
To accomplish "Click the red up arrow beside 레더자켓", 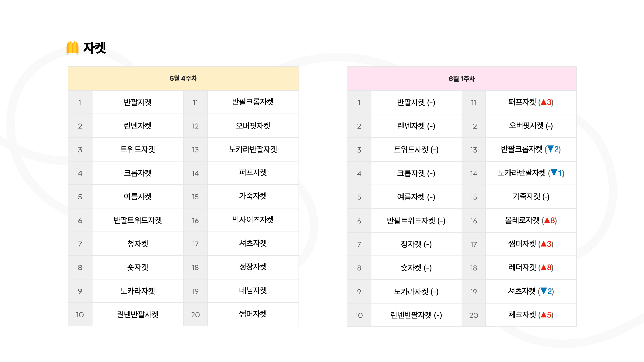I will (544, 267).
